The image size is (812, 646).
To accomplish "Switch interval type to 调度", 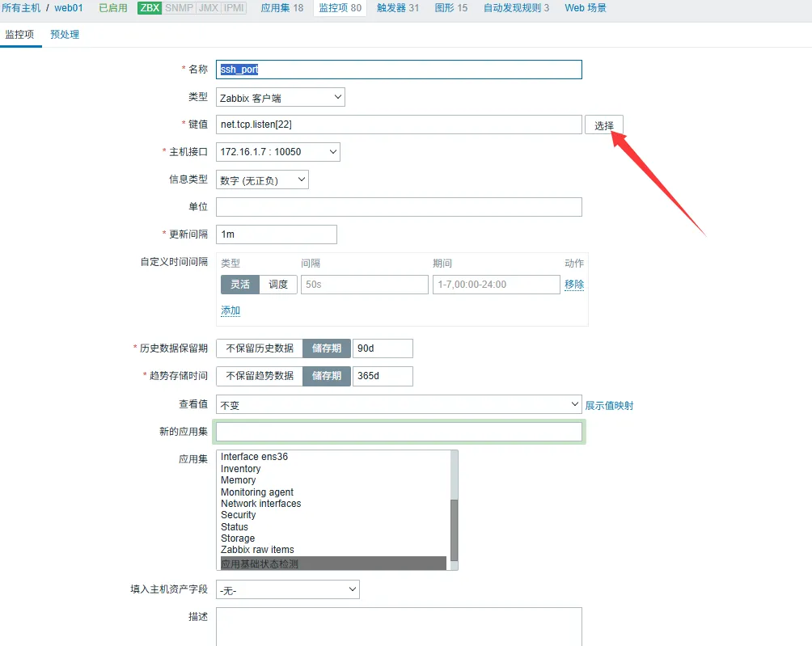I will tap(278, 285).
